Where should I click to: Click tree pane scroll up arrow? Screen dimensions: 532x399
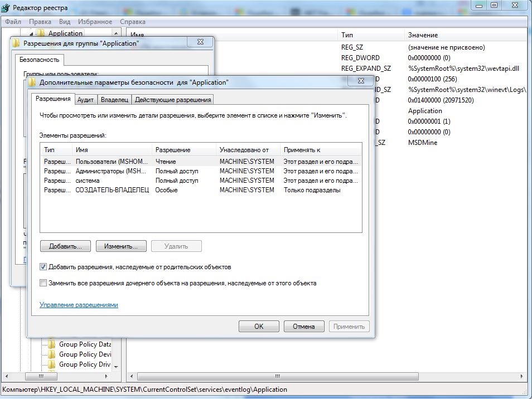(116, 33)
